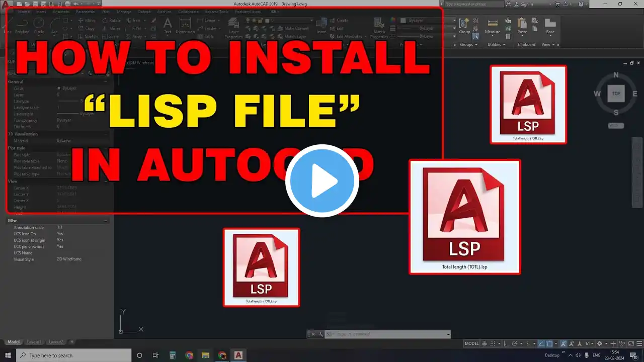Click the Windows Type here to search box
Screen dimensions: 644x362
pos(73,355)
